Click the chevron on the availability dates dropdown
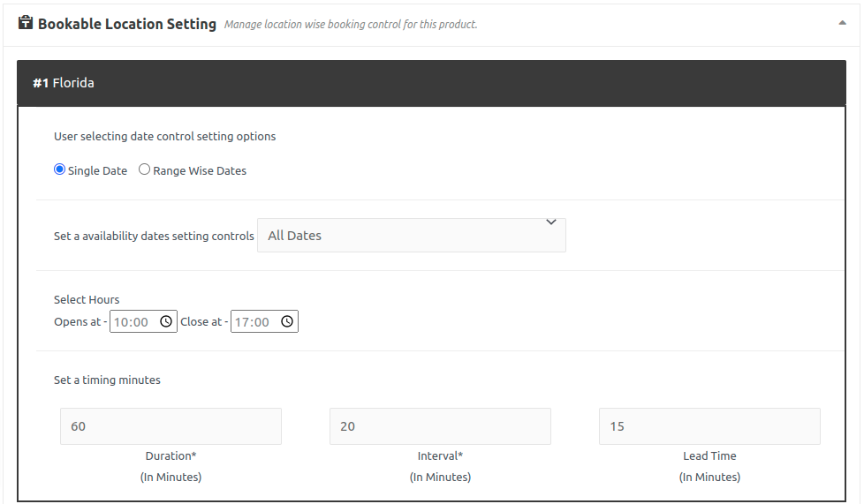Image resolution: width=864 pixels, height=504 pixels. click(x=551, y=222)
